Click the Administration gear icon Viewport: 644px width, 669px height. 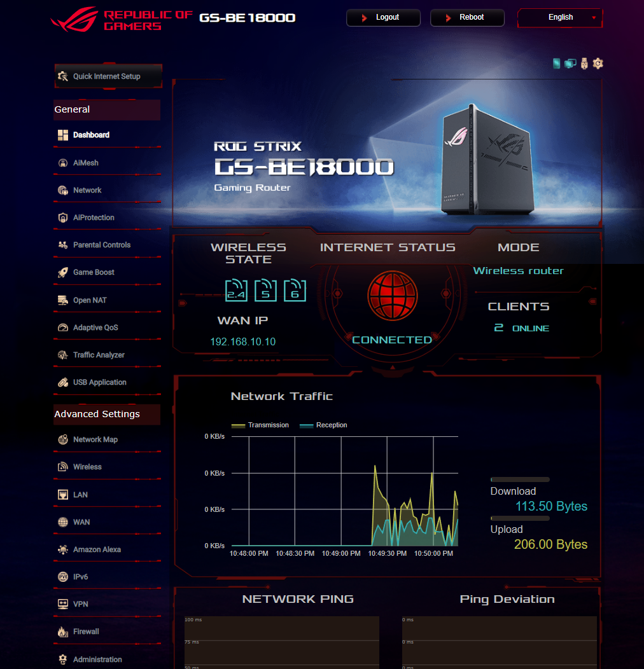tap(63, 659)
